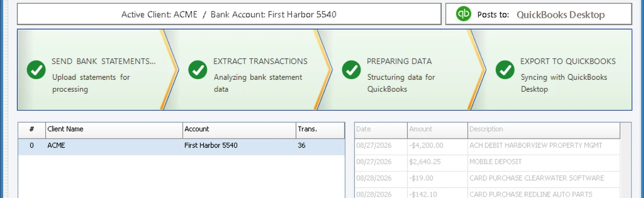This screenshot has width=644, height=198.
Task: Select the EXPORT TO QUICKBOOKS step title
Action: coord(568,61)
